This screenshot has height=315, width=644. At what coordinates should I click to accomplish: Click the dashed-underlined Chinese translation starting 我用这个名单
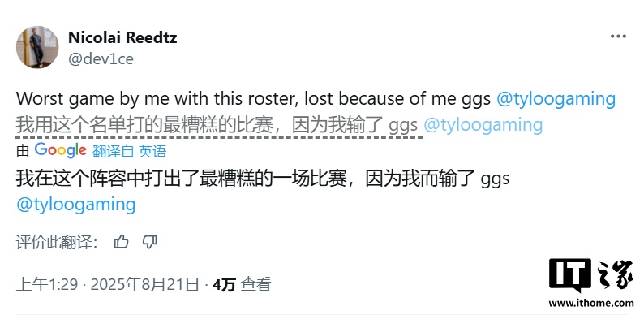coord(217,125)
